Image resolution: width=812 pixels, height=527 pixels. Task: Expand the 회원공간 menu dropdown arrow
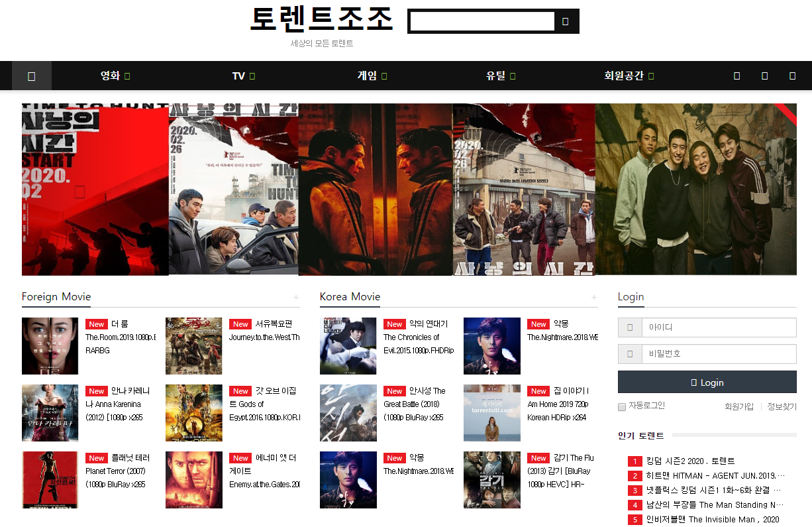(651, 76)
